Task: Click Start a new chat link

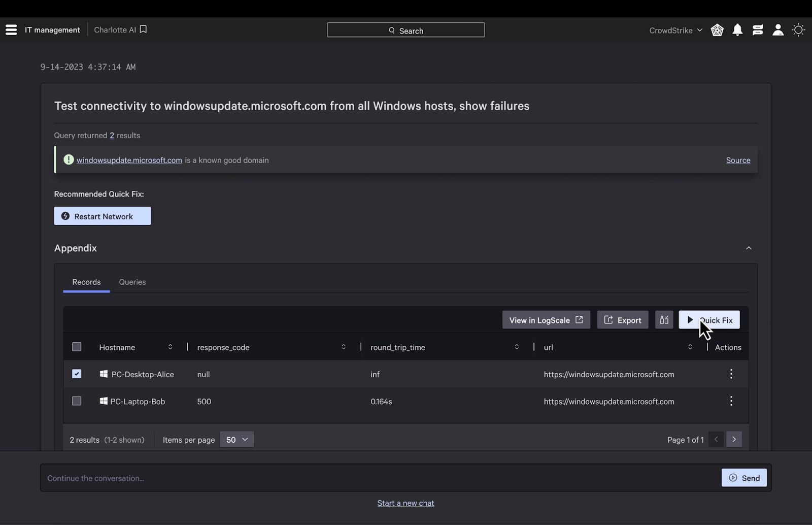Action: (405, 503)
